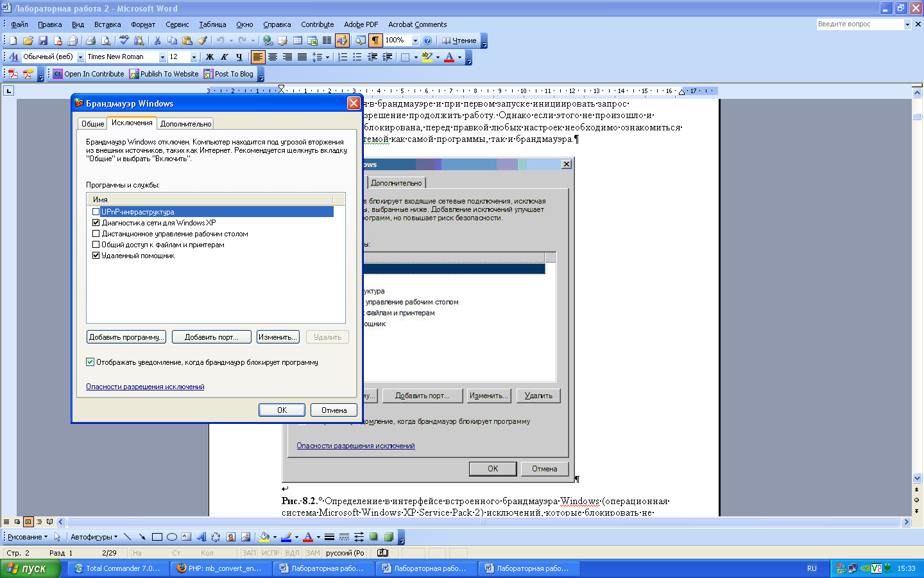Switch to PHP: mb_convert Firefox taskbar item
Image resolution: width=924 pixels, height=578 pixels.
click(222, 568)
